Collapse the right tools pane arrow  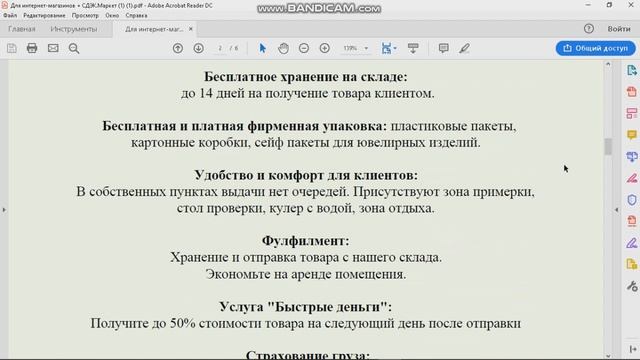[x=616, y=210]
